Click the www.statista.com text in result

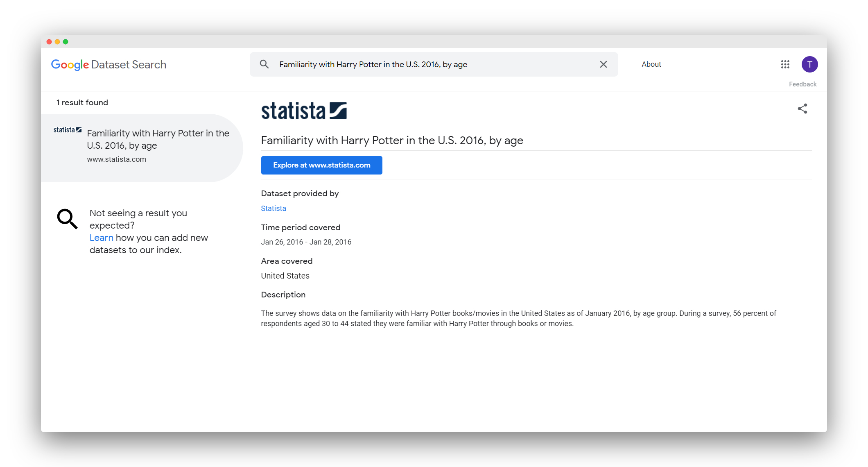116,159
